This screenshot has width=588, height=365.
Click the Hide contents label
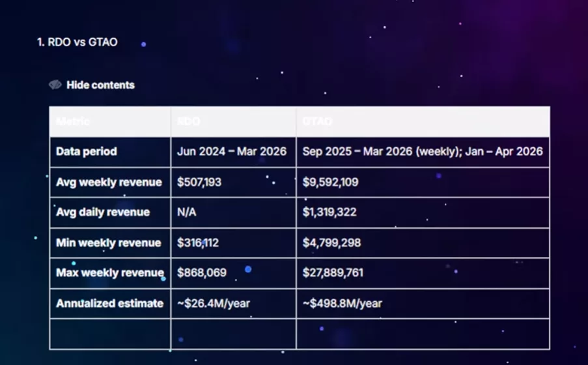tap(100, 85)
